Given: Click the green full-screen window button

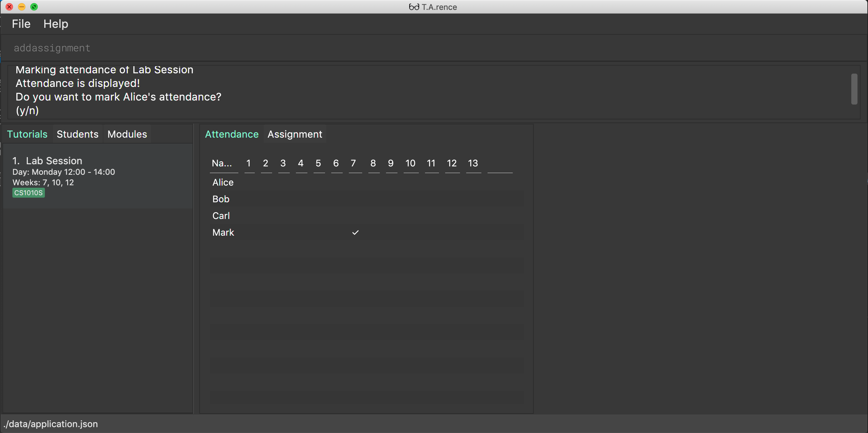Looking at the screenshot, I should pos(34,7).
